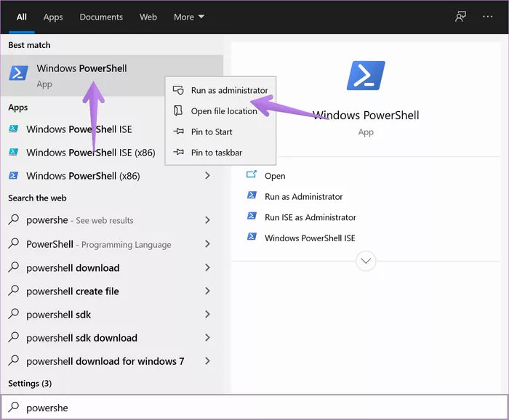This screenshot has height=420, width=509.
Task: Click Windows PowerShell ISE in preview actions
Action: click(x=310, y=238)
